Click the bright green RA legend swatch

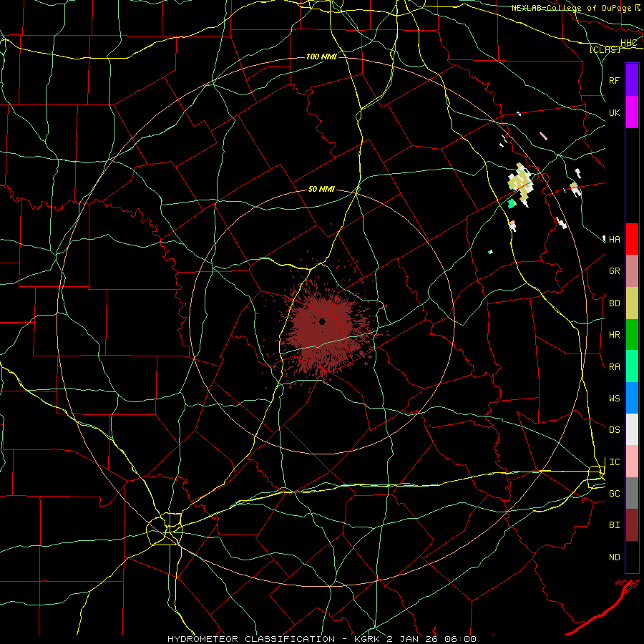[x=632, y=366]
